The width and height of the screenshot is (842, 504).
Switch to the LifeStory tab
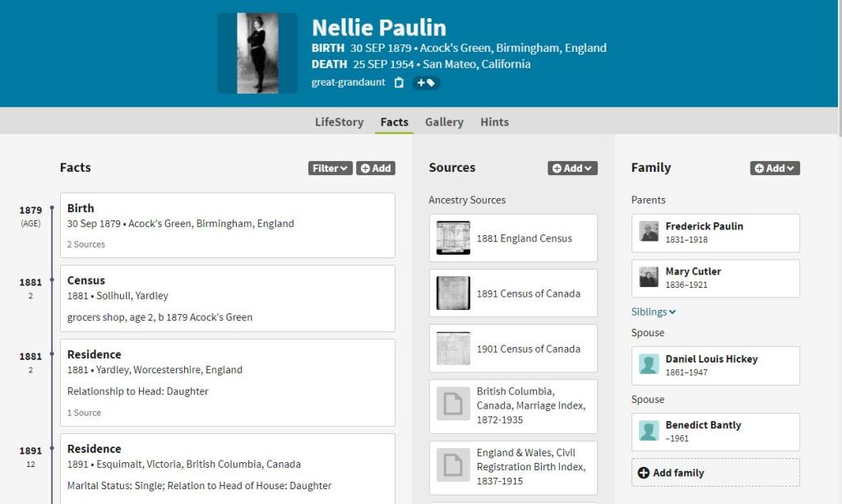pyautogui.click(x=339, y=122)
